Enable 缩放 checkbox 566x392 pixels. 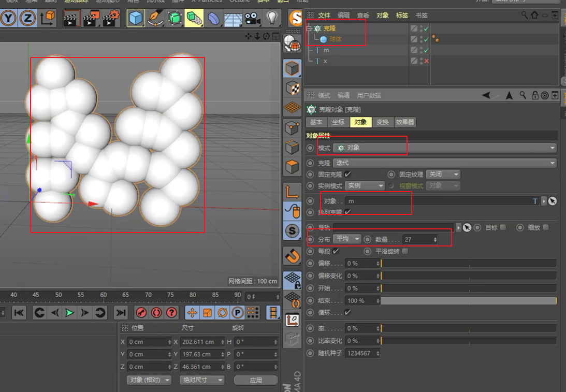click(x=545, y=227)
